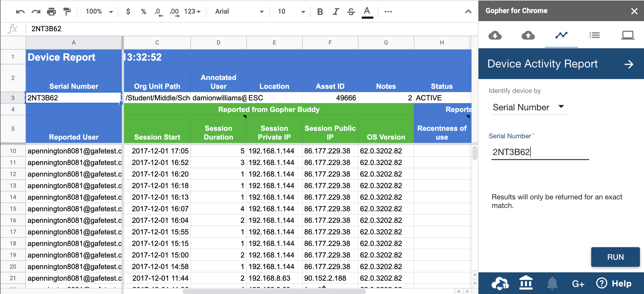Open the text color picker

pyautogui.click(x=367, y=12)
